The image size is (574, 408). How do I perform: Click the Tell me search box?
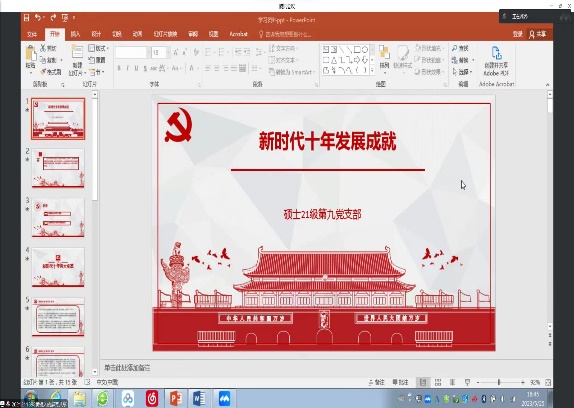285,34
